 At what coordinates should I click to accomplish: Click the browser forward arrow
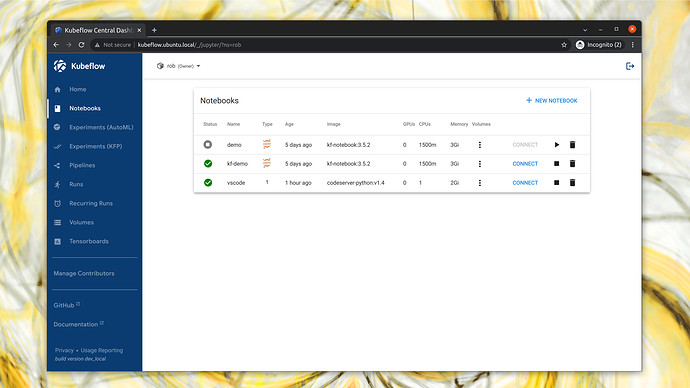tap(69, 45)
